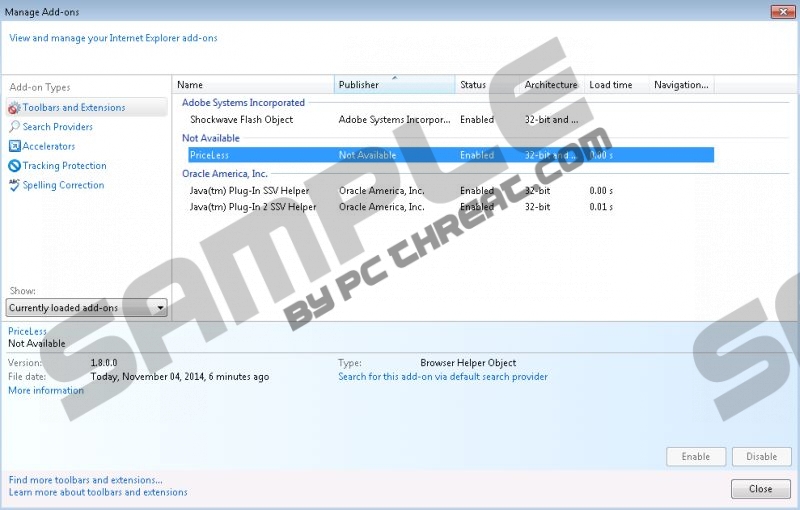Select Java(tm) Plug-In SSV Helper row
Screen dimensions: 800x510
250,191
